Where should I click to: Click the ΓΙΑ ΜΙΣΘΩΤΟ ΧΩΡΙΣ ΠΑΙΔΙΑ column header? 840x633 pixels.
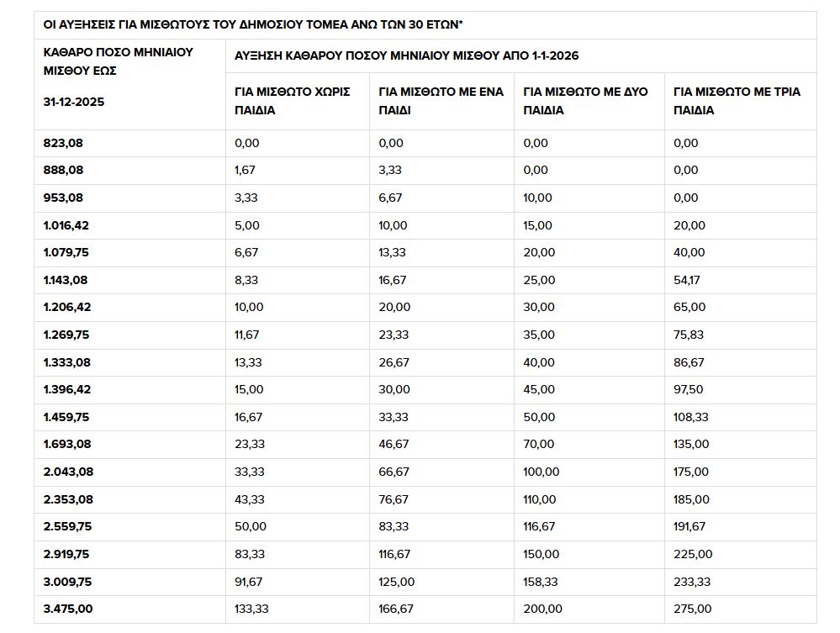pos(292,101)
